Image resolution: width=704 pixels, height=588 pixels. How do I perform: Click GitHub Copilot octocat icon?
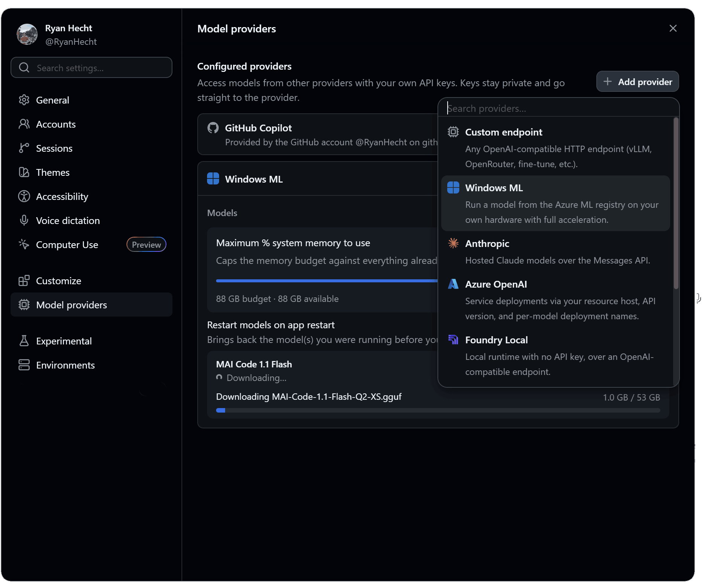tap(213, 128)
